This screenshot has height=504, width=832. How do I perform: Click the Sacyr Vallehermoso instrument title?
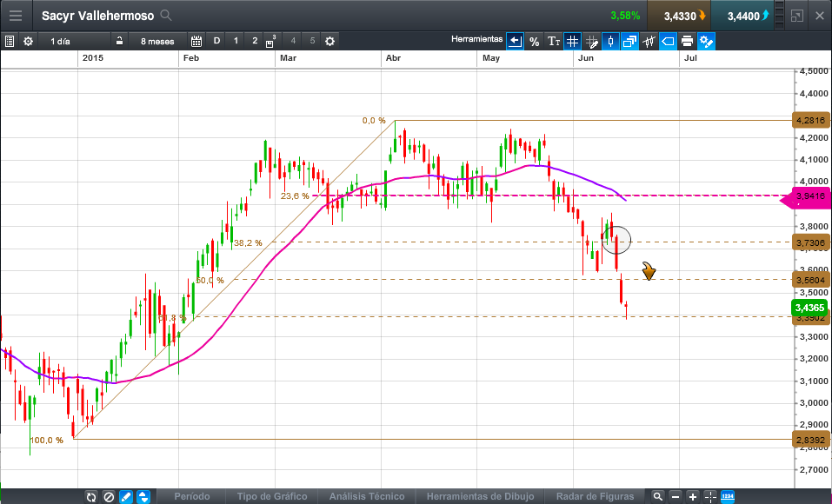click(x=97, y=16)
